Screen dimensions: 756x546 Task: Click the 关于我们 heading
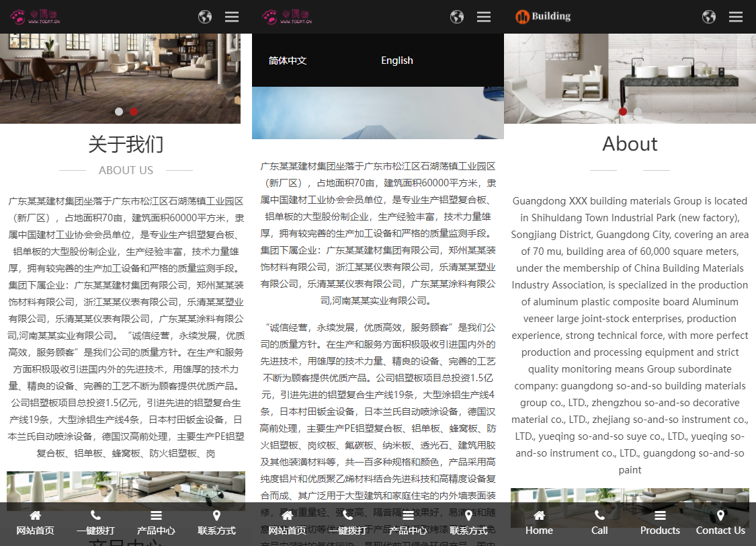point(126,144)
